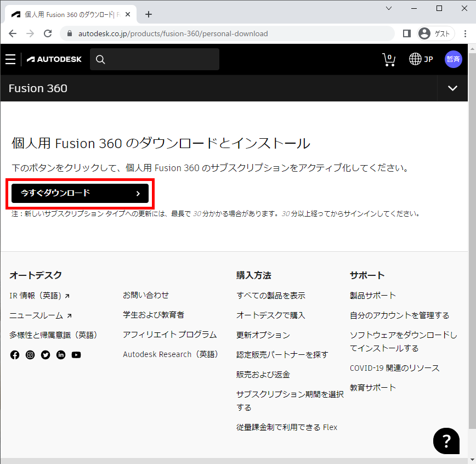Open a new browser tab
Viewport: 476px width, 464px height.
coord(149,14)
